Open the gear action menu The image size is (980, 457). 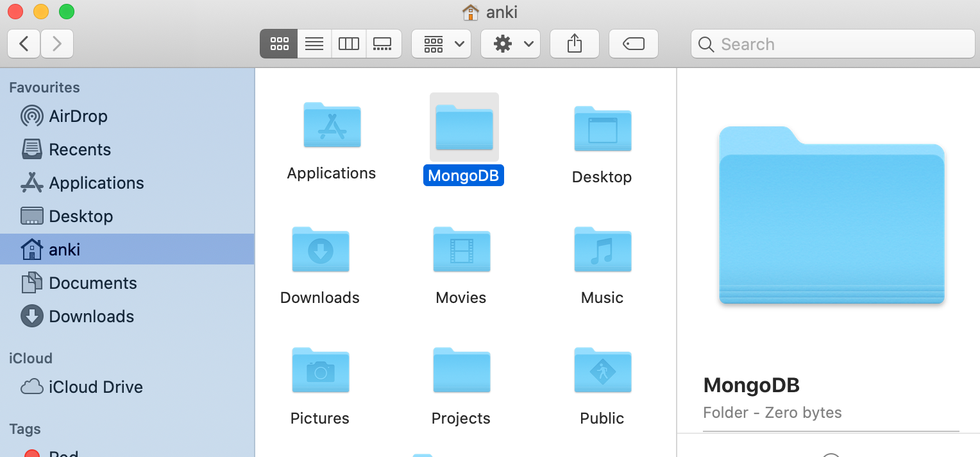click(511, 44)
